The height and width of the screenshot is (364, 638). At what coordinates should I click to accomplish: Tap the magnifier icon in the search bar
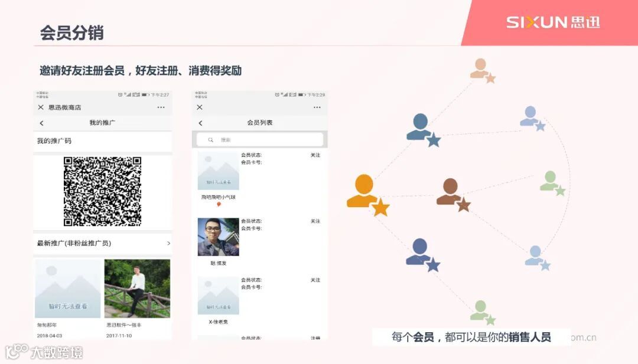[x=210, y=140]
